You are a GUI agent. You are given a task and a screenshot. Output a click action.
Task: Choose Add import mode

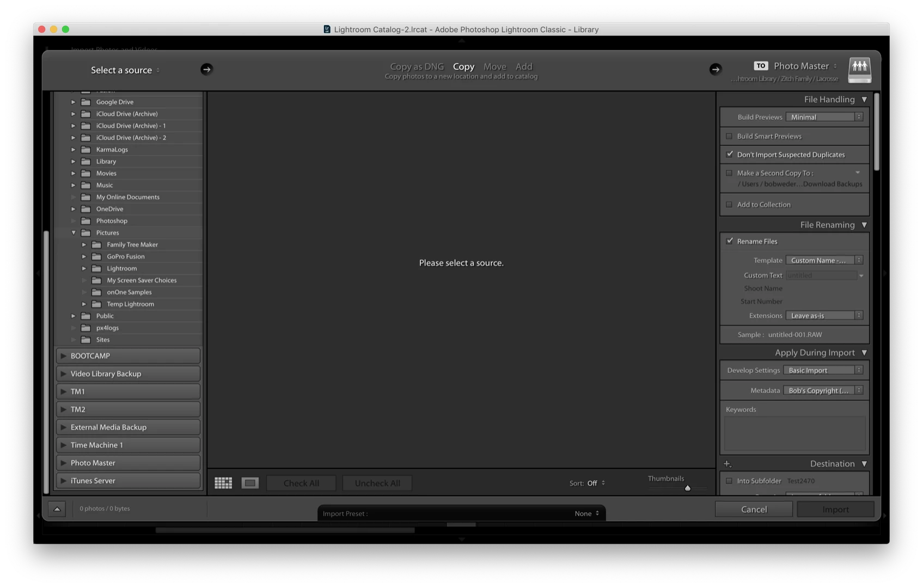click(524, 66)
